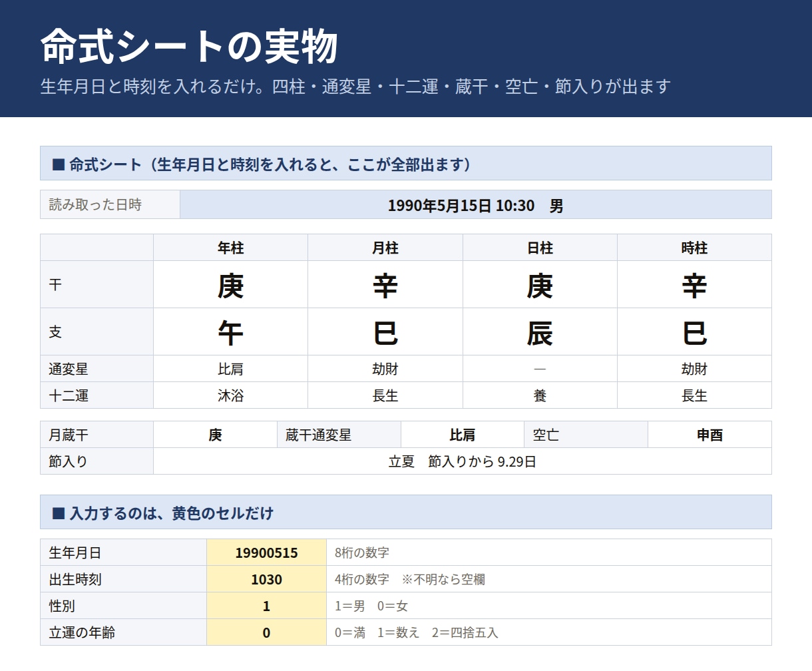Click 庚 in the 年柱 column
Viewport: 812px width, 671px height.
[230, 286]
